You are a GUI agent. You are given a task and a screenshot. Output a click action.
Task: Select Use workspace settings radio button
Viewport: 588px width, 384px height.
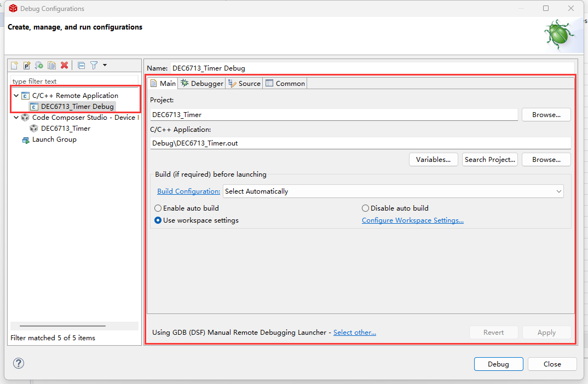click(158, 220)
